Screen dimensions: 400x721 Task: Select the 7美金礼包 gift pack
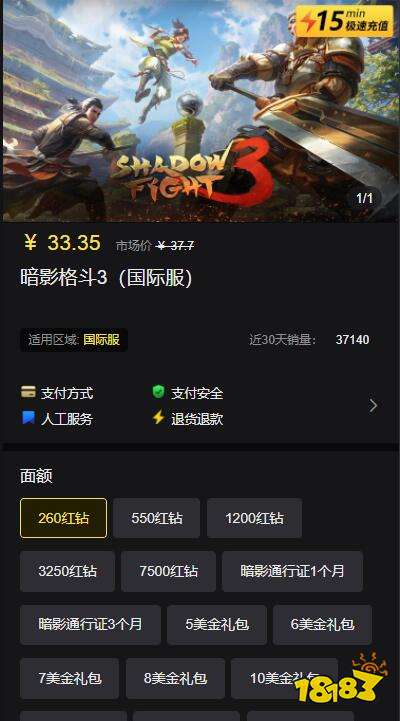(69, 678)
